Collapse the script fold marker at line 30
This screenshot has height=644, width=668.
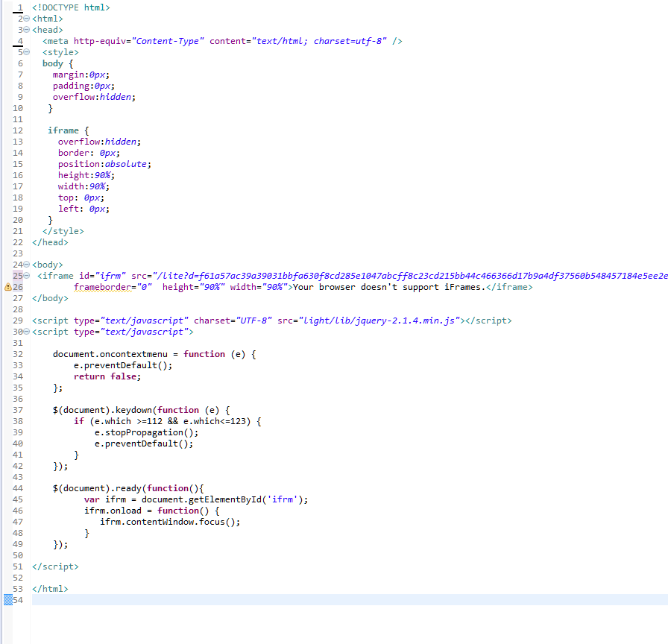point(26,332)
